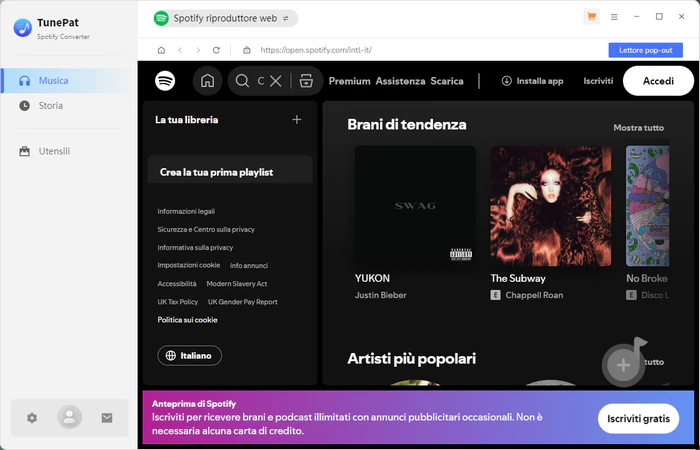Open the TunePat hamburger menu
The width and height of the screenshot is (700, 450).
[x=614, y=17]
